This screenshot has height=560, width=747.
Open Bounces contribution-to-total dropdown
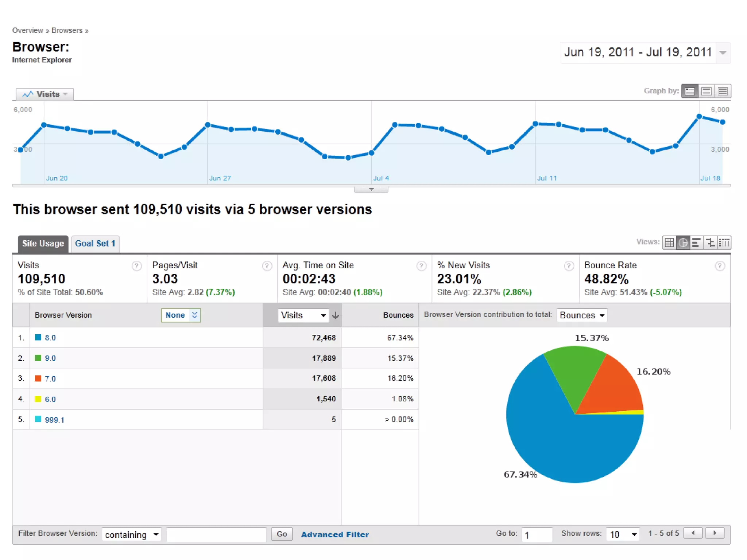tap(582, 315)
